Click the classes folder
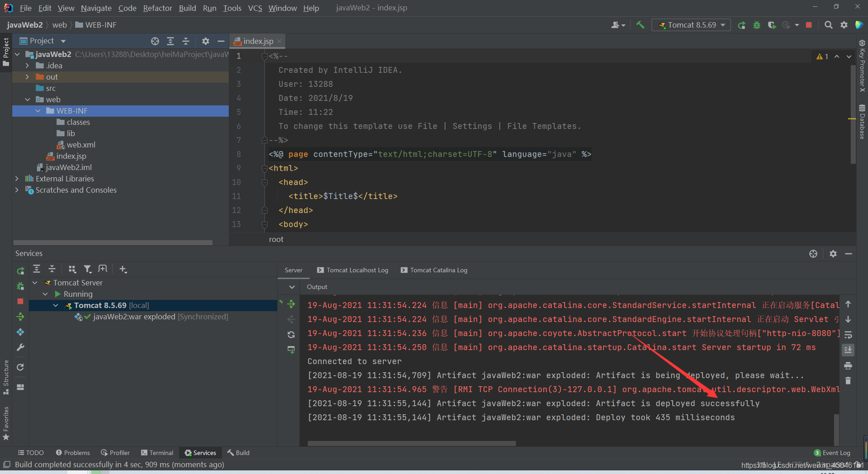868x474 pixels. (x=73, y=122)
